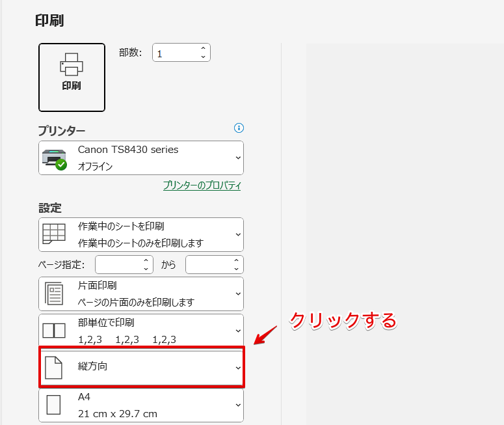Click the 印刷 page title
The height and width of the screenshot is (425, 504).
pos(49,21)
